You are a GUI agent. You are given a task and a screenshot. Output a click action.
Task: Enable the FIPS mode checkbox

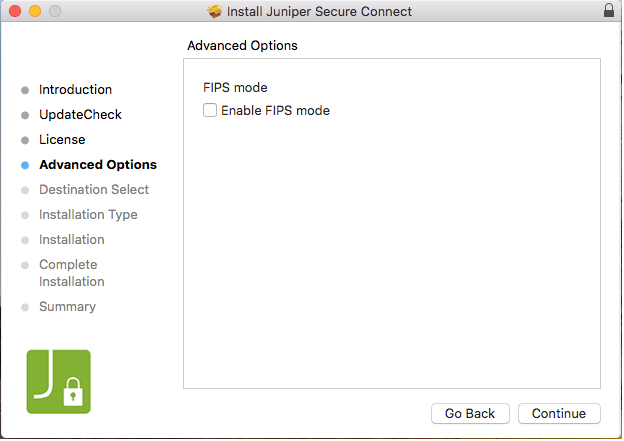[x=210, y=111]
